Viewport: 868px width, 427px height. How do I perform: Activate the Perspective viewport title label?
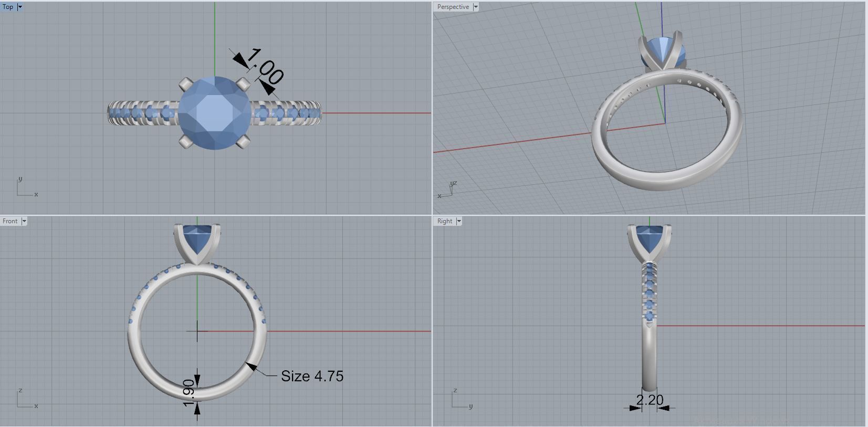tap(453, 7)
